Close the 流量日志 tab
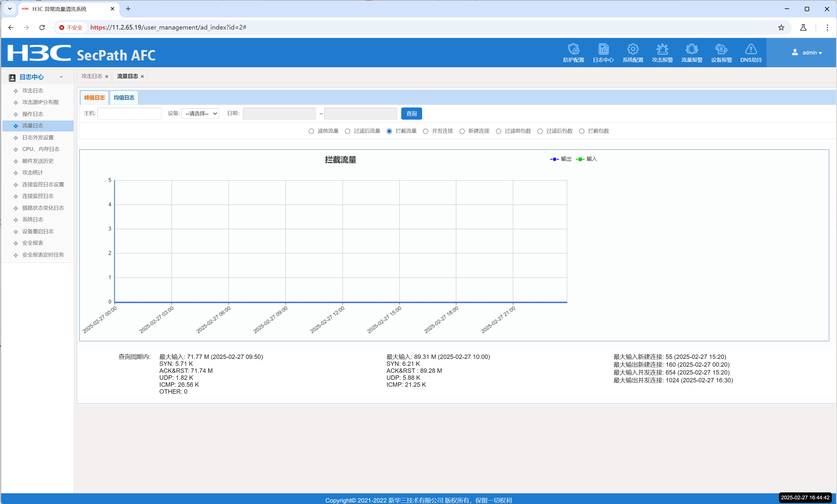This screenshot has width=837, height=504. 142,76
